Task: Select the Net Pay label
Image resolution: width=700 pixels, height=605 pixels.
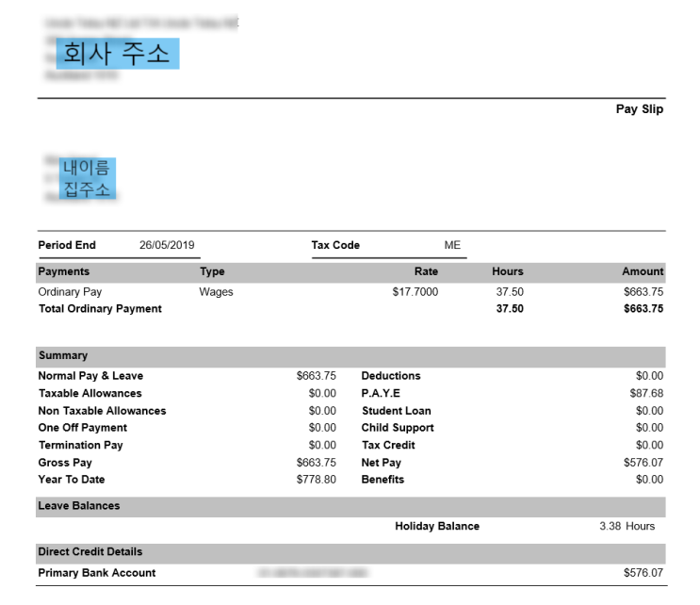Action: [x=382, y=463]
